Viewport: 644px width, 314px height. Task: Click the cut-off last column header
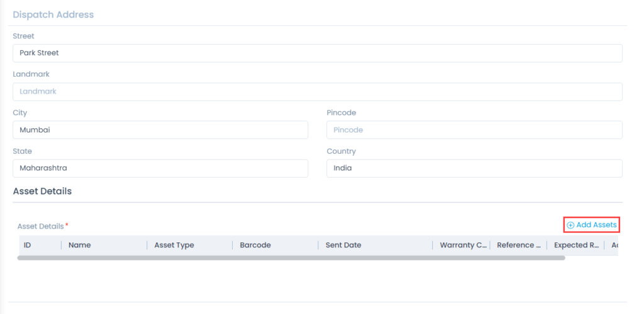pyautogui.click(x=613, y=245)
